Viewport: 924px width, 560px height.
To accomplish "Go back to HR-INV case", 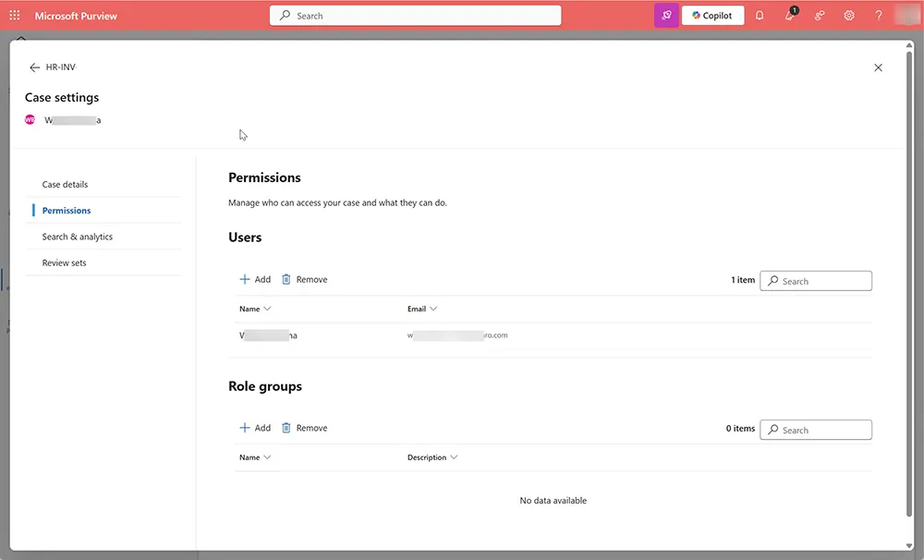I will 33,67.
